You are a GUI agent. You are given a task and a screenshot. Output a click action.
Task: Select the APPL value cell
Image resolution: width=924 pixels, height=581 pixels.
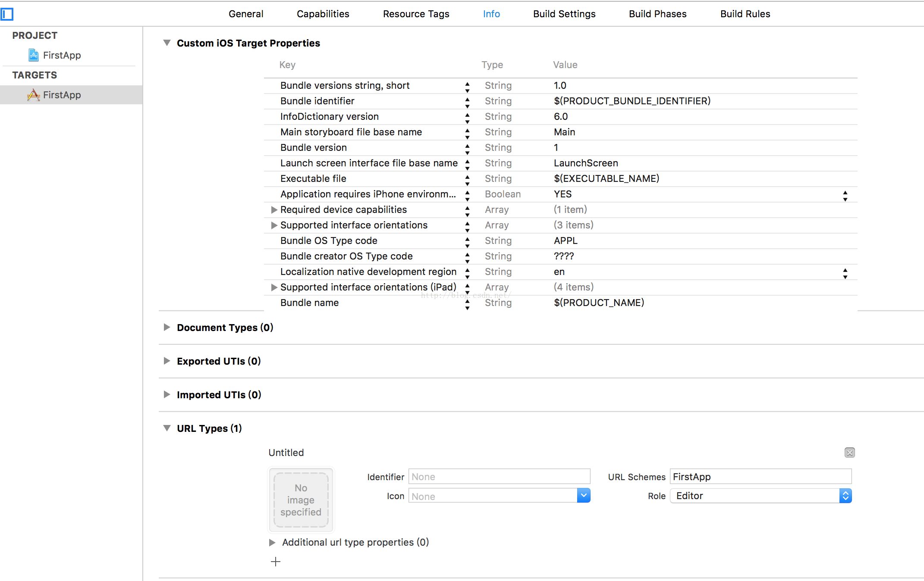566,241
